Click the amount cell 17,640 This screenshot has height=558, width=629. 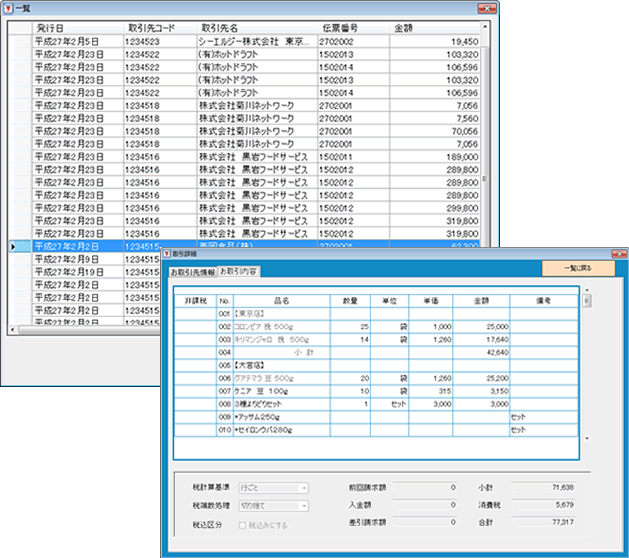pos(481,339)
